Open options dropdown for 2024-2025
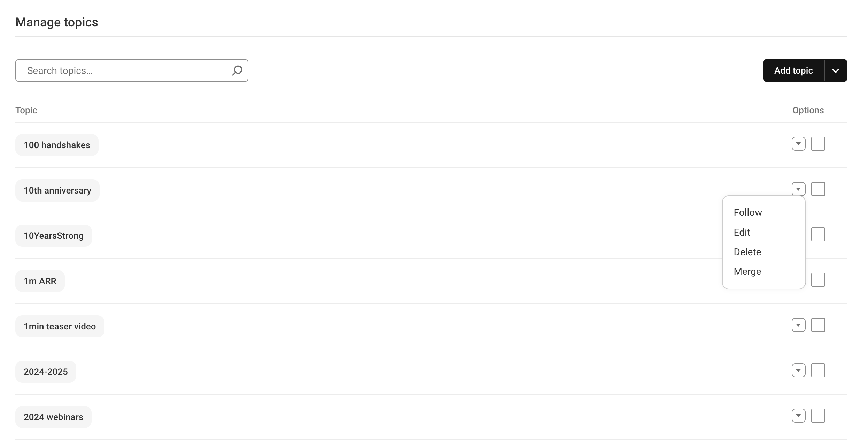Image resolution: width=868 pixels, height=440 pixels. coord(798,370)
